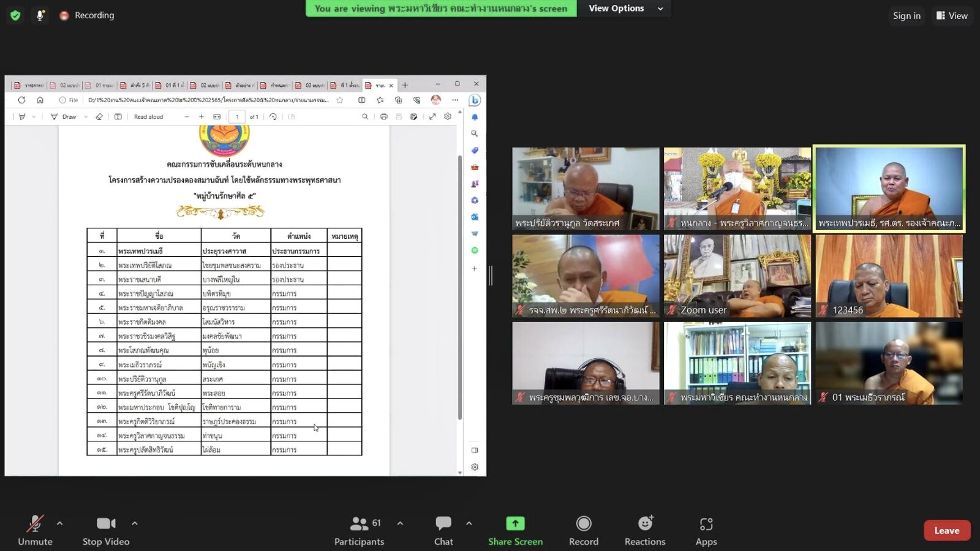Image resolution: width=980 pixels, height=551 pixels.
Task: Expand Highlight color options arrow
Action: pyautogui.click(x=34, y=116)
